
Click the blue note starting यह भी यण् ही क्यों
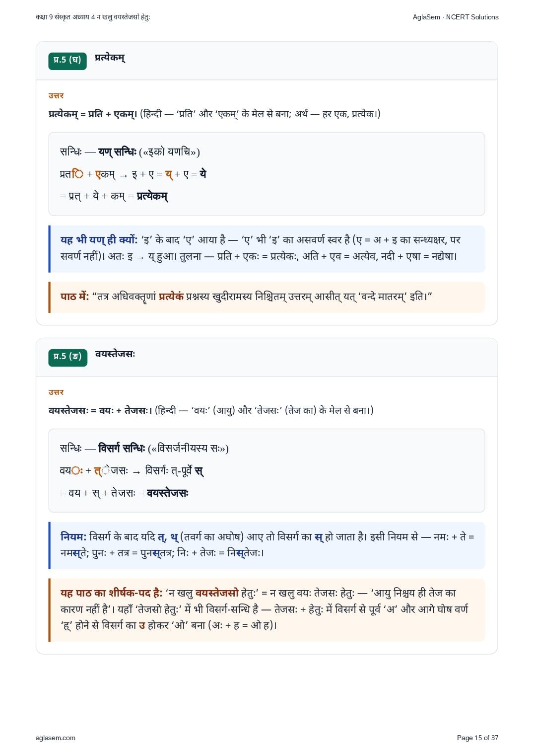click(x=267, y=248)
